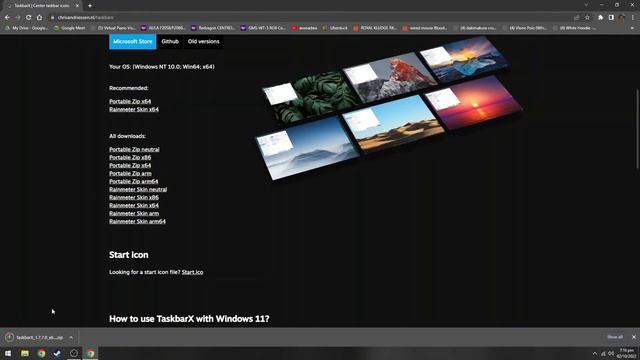
Task: Click the Rainmeter Skin neutral link
Action: coord(138,189)
